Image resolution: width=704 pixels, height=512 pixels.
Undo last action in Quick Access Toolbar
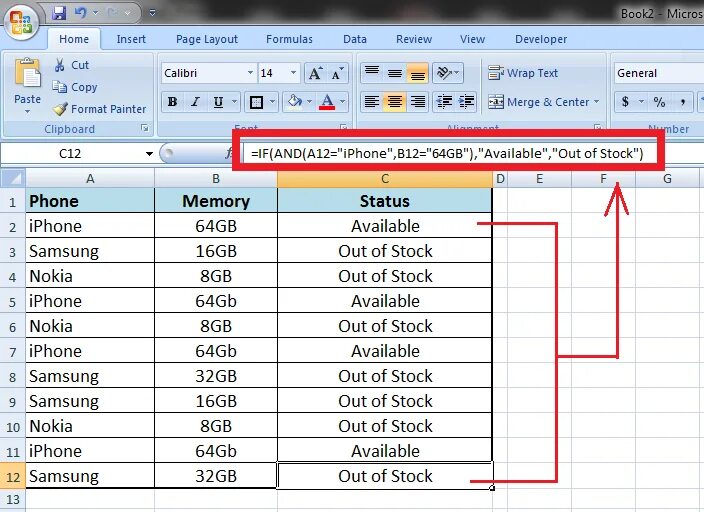click(x=81, y=13)
